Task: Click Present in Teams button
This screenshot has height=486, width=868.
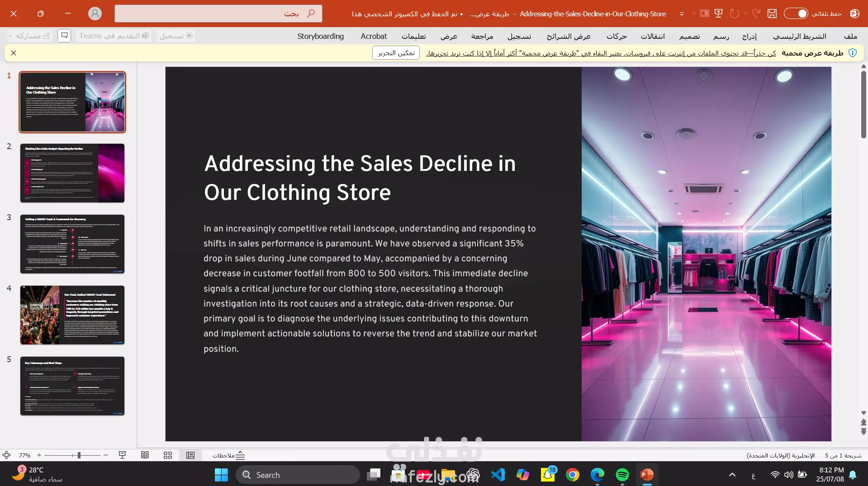Action: (114, 36)
